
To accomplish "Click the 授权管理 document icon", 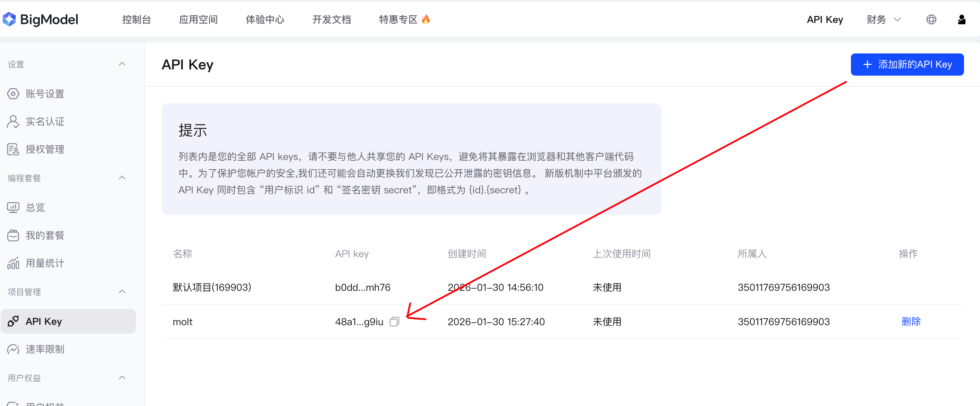I will [x=13, y=149].
